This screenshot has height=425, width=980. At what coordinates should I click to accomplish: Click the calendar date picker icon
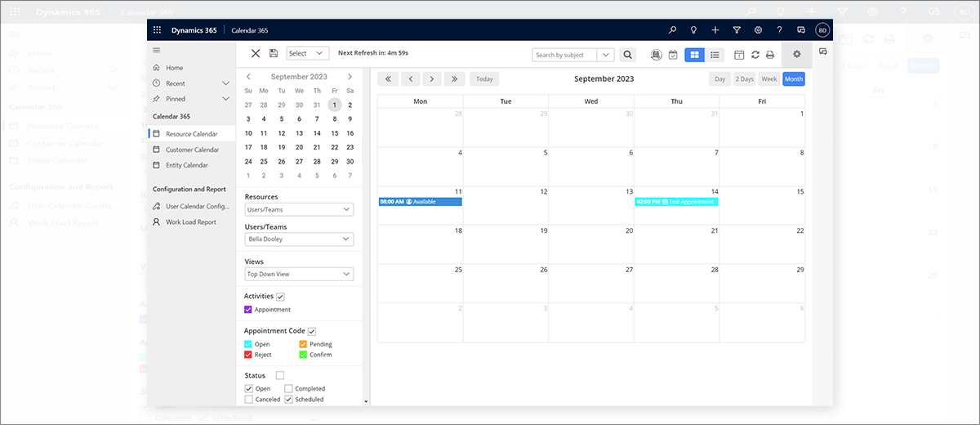point(739,55)
